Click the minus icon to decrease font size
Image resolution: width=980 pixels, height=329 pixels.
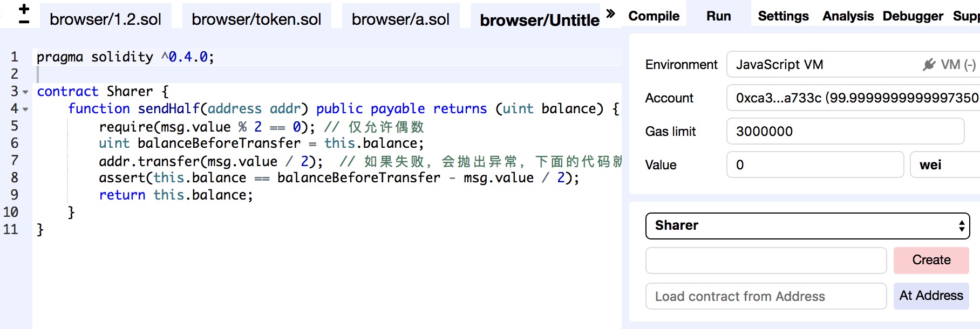24,22
